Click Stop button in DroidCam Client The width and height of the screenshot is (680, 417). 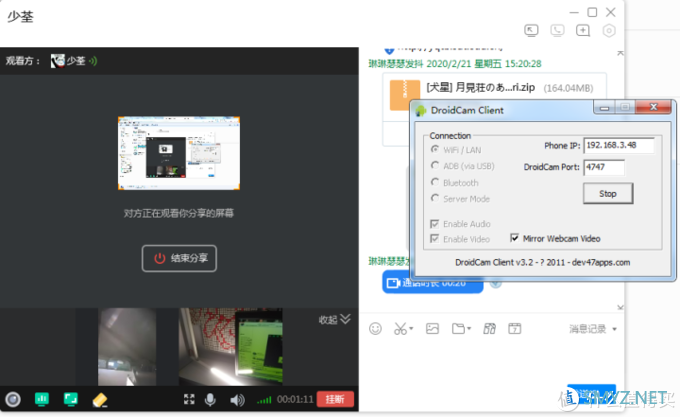click(x=608, y=194)
